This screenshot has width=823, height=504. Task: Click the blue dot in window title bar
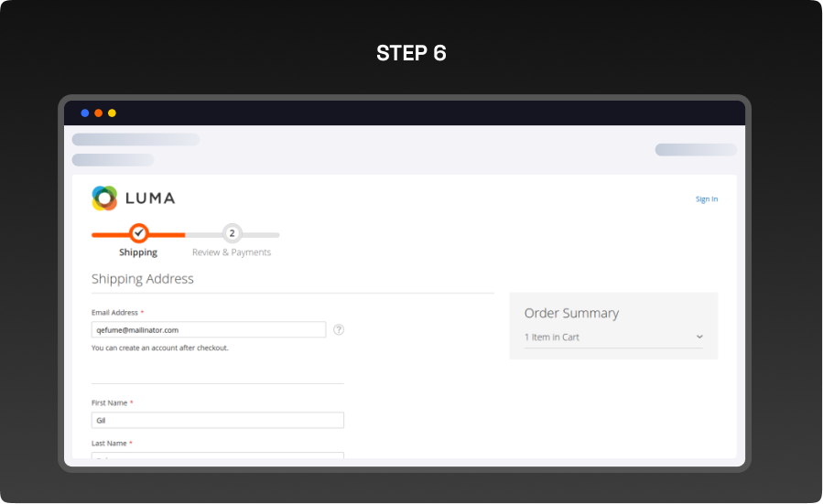tap(85, 113)
